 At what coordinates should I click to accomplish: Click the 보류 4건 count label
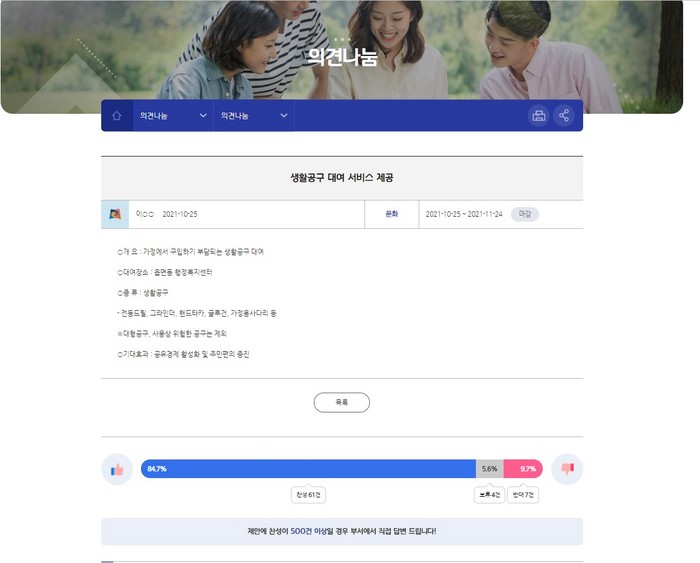(x=489, y=495)
